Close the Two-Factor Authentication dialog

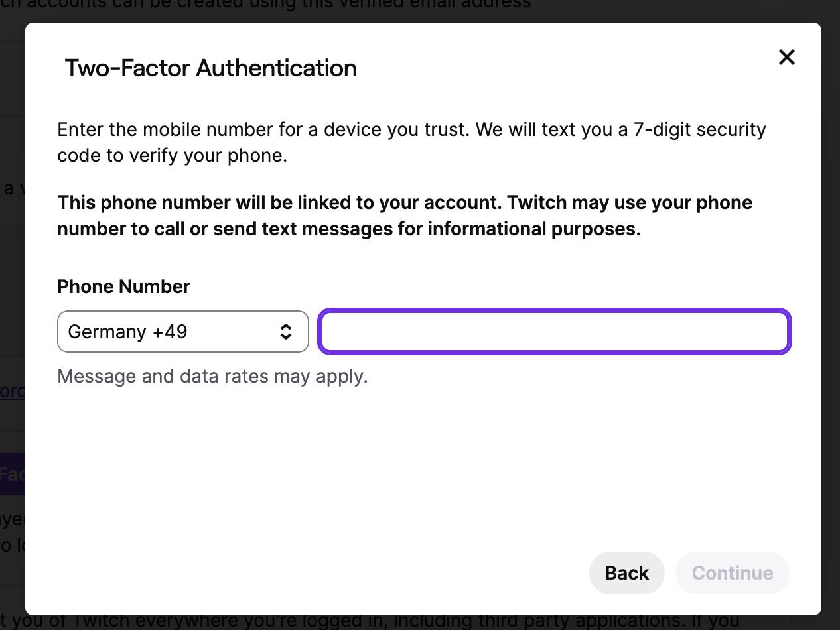point(786,57)
